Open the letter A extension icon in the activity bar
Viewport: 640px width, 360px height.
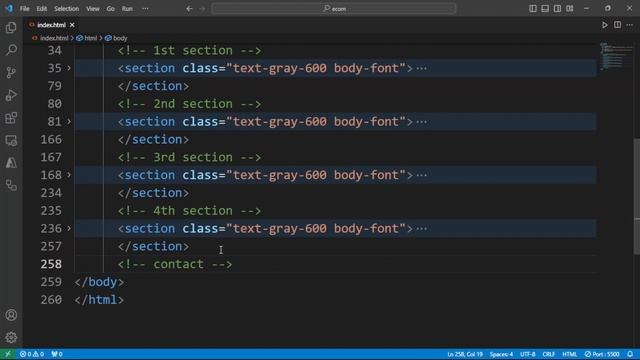point(11,163)
